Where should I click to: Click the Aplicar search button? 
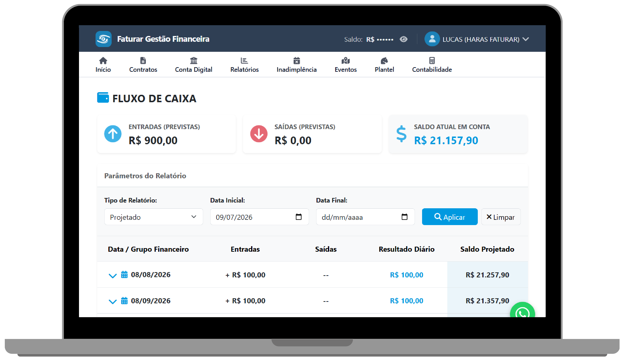(x=450, y=217)
